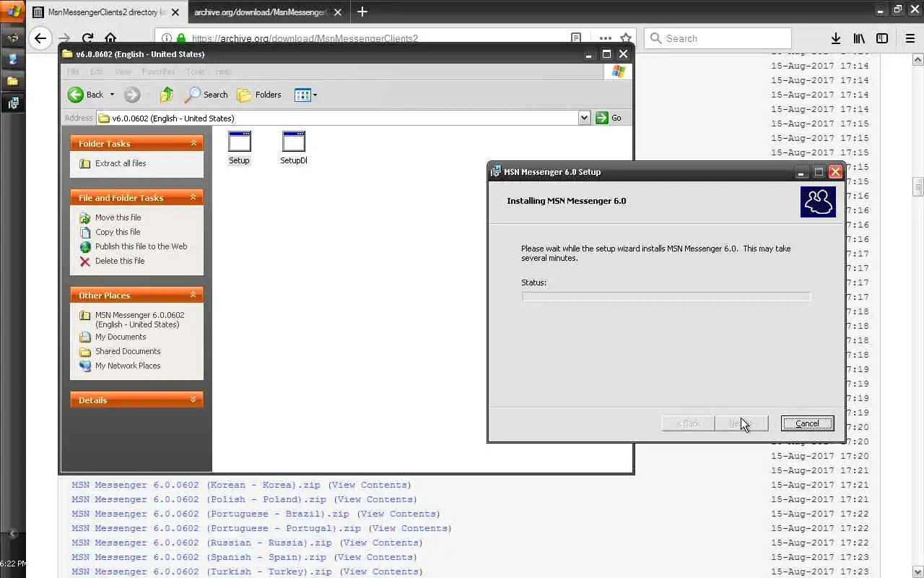Open the Help menu in Explorer
This screenshot has height=578, width=924.
(224, 72)
